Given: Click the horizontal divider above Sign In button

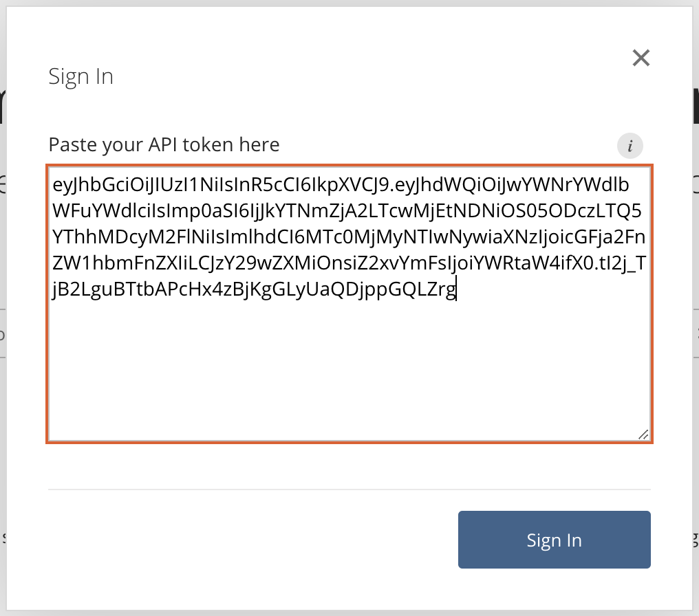Looking at the screenshot, I should coord(349,489).
